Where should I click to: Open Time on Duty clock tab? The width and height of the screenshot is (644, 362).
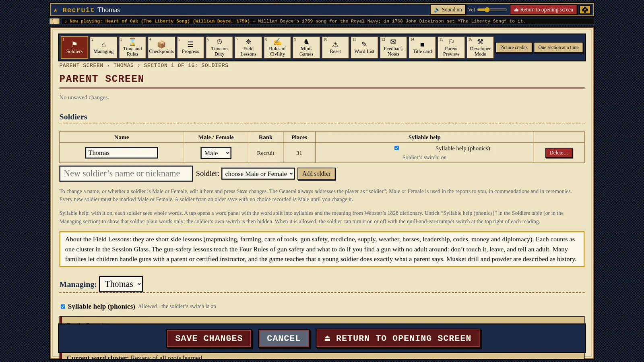pyautogui.click(x=219, y=47)
